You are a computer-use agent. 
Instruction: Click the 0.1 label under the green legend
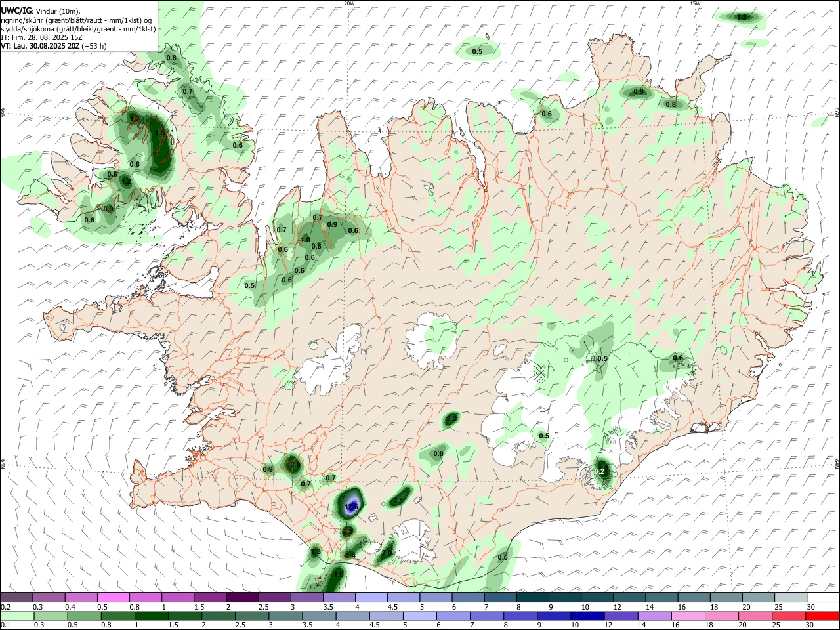coord(5,625)
